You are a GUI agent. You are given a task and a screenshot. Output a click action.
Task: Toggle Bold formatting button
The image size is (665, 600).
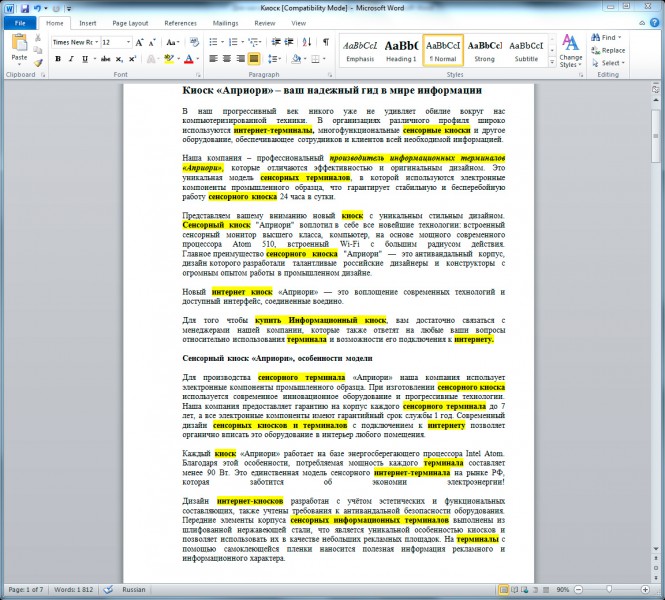(x=58, y=59)
